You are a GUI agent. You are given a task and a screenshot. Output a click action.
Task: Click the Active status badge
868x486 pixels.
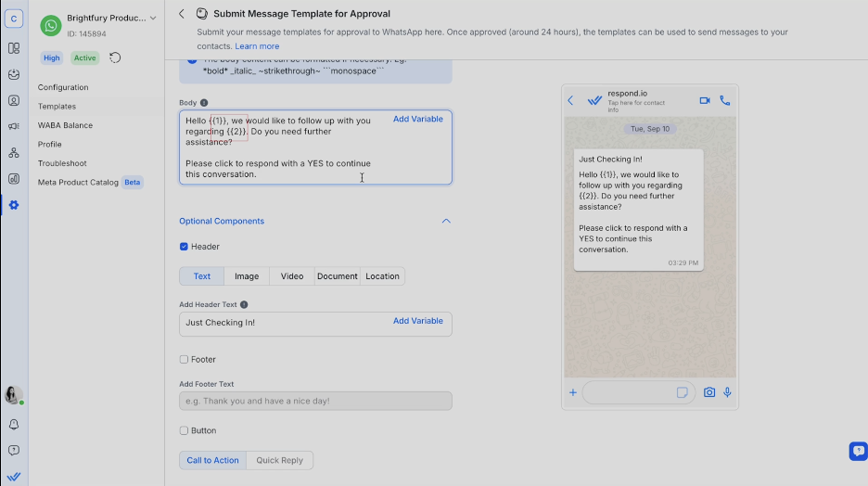pyautogui.click(x=84, y=58)
